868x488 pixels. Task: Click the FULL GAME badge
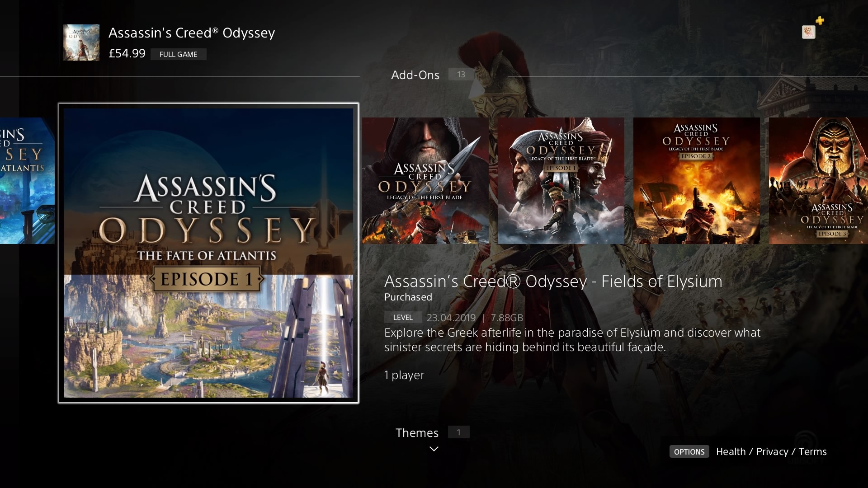(178, 54)
